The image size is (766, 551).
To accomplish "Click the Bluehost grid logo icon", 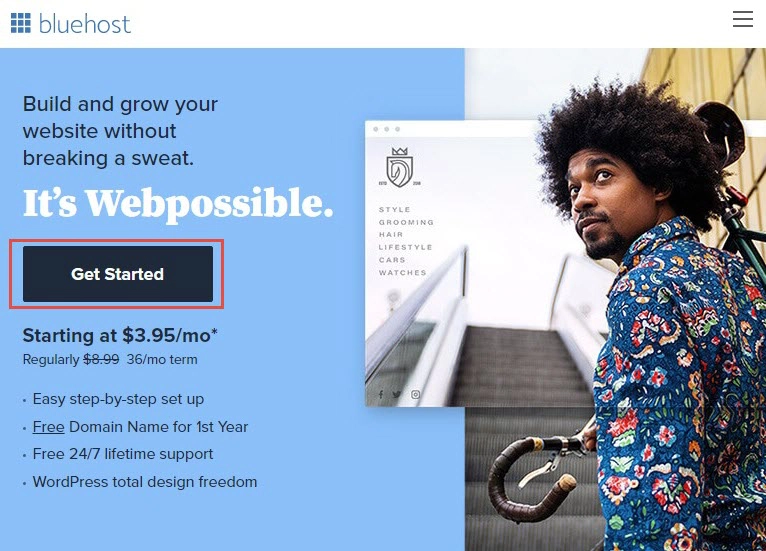I will point(21,23).
